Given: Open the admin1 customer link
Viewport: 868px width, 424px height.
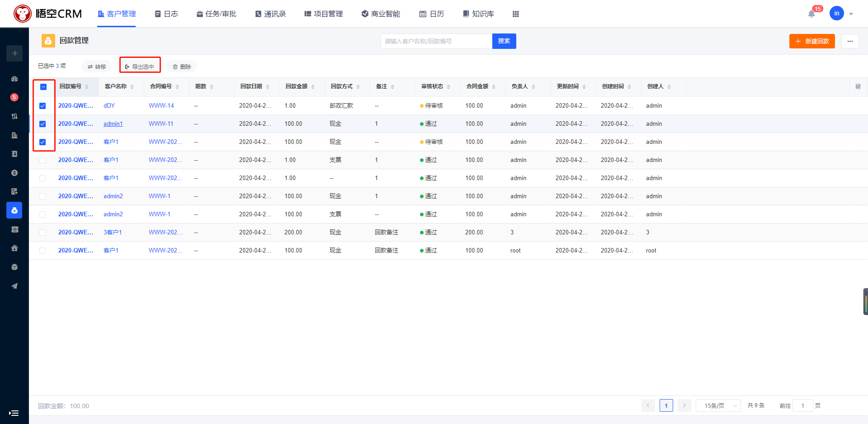Looking at the screenshot, I should coord(113,124).
